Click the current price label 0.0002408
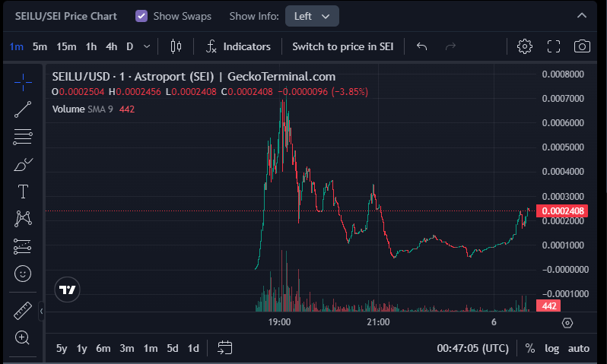 coord(562,210)
